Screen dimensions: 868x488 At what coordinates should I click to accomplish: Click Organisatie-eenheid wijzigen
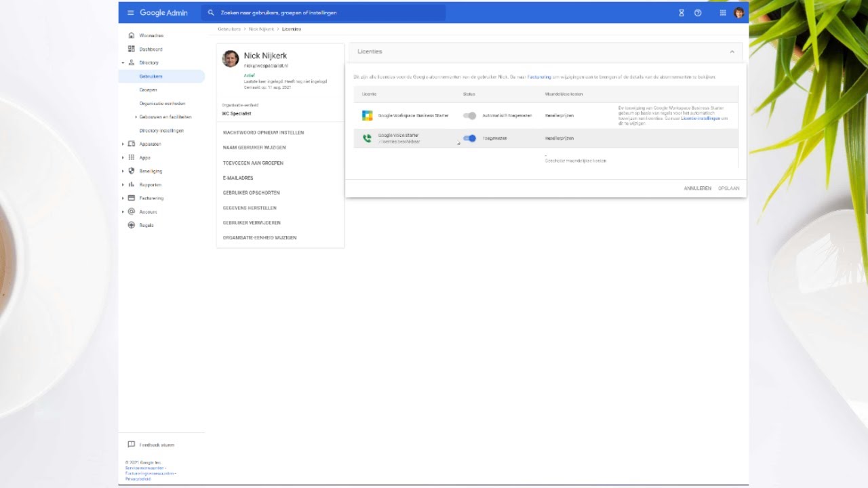click(260, 238)
